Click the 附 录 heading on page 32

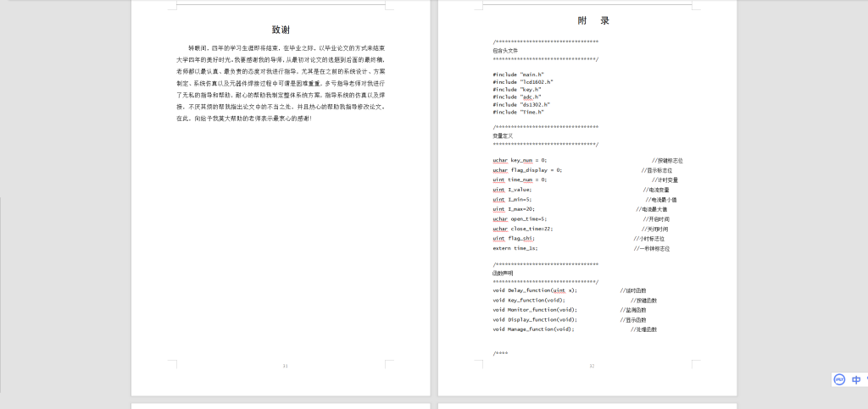(x=593, y=21)
